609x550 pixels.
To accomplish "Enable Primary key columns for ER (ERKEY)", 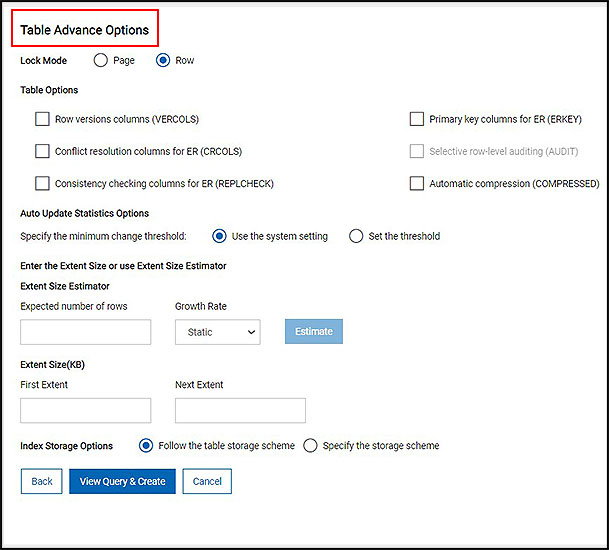I will [x=417, y=119].
